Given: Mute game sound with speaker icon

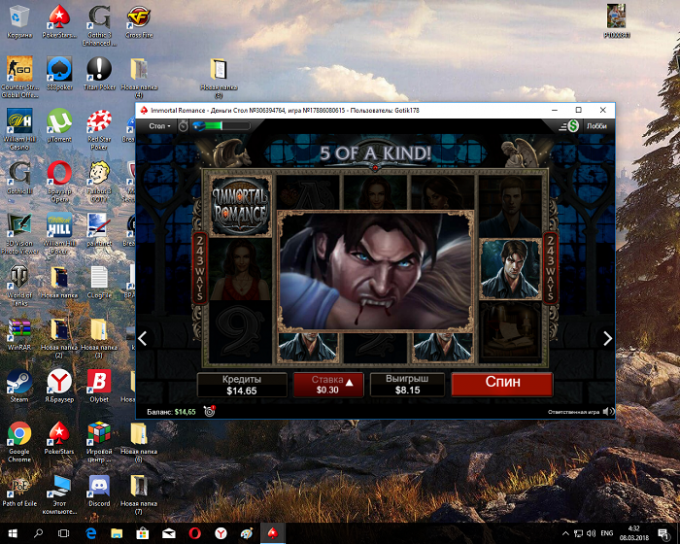Looking at the screenshot, I should click(x=608, y=411).
